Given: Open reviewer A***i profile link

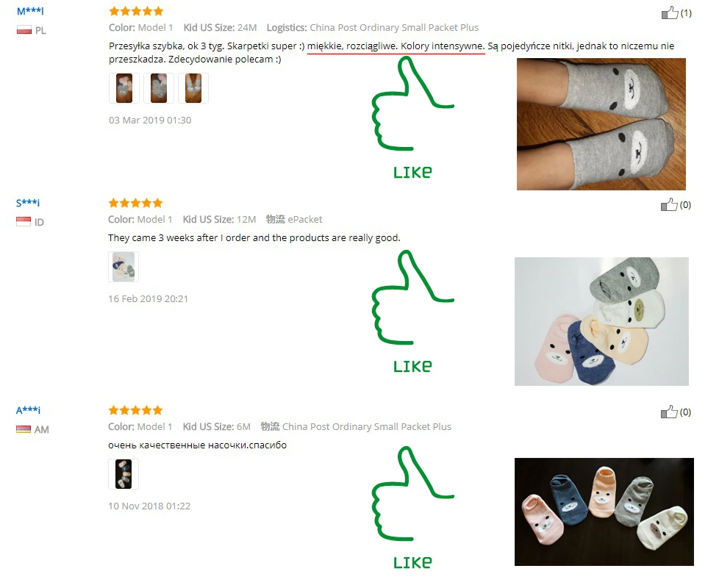Looking at the screenshot, I should point(28,410).
